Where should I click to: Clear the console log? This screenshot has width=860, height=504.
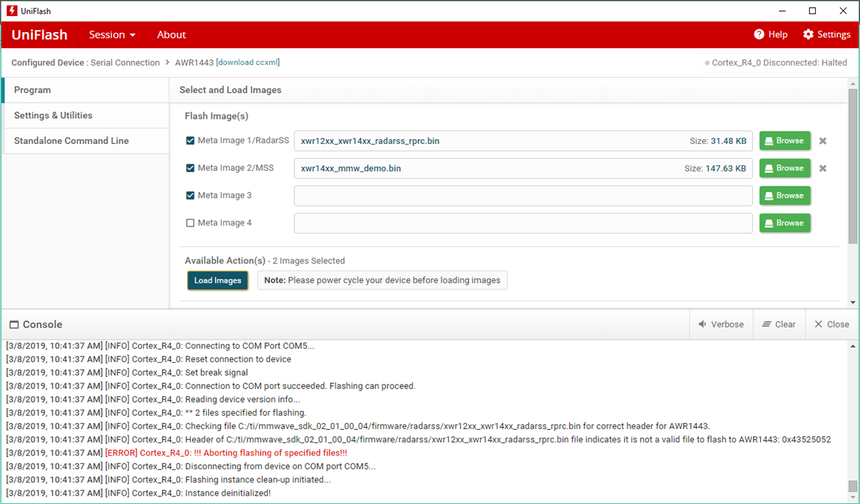coord(779,324)
